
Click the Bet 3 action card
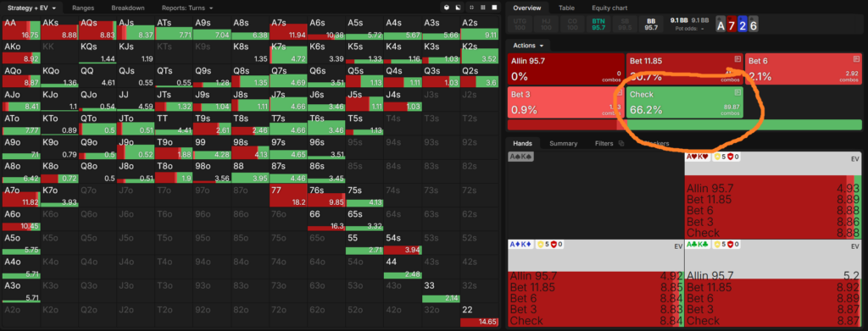click(565, 102)
